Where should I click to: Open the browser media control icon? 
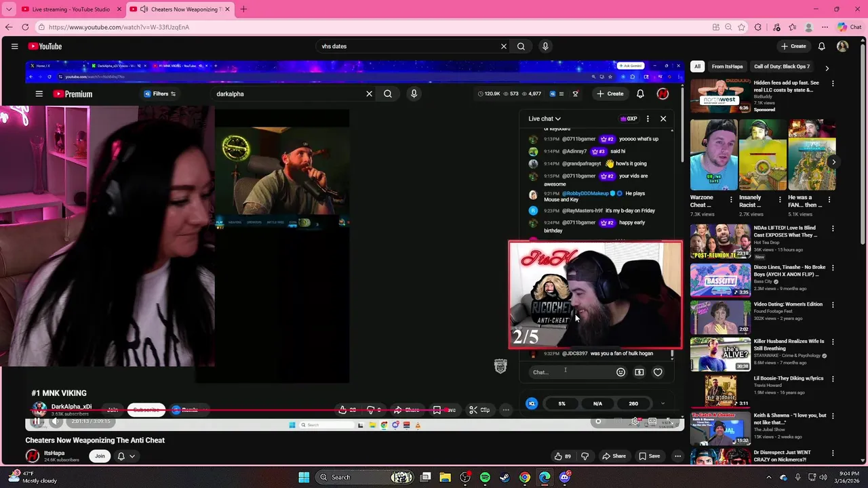(776, 27)
